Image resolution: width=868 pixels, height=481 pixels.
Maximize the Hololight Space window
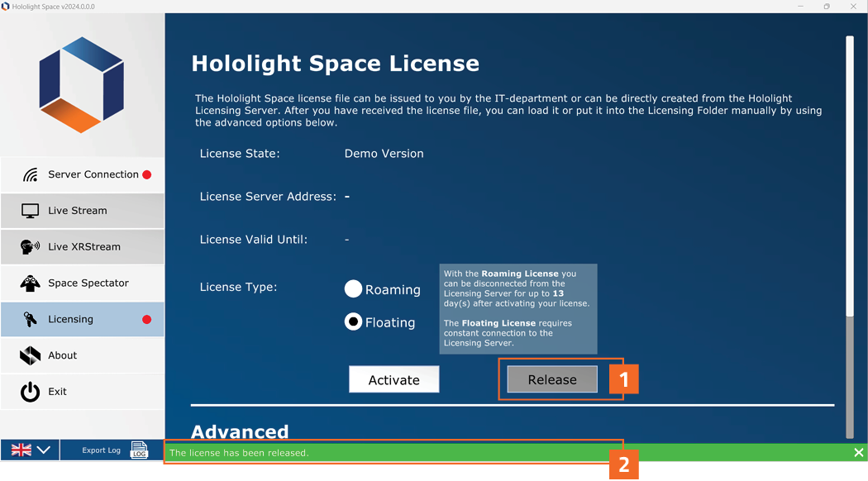tap(827, 7)
